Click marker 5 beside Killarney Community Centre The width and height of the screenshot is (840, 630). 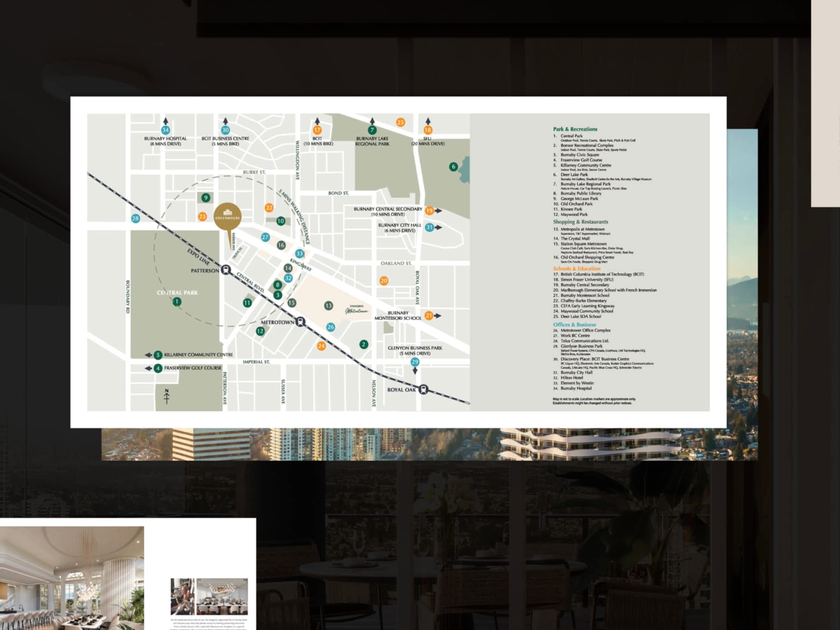tap(158, 355)
